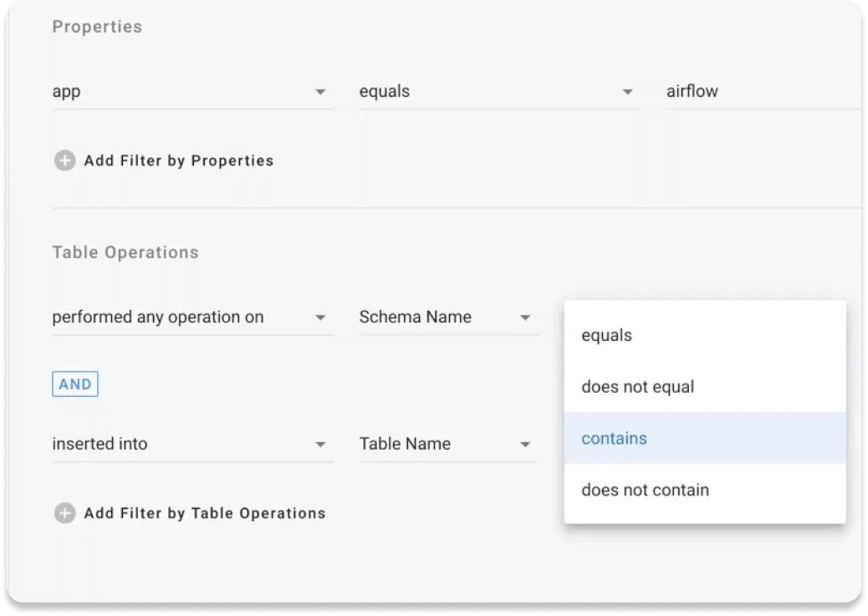868x616 pixels.
Task: Click the arrow next to 'performed any operation on'
Action: pyautogui.click(x=320, y=318)
